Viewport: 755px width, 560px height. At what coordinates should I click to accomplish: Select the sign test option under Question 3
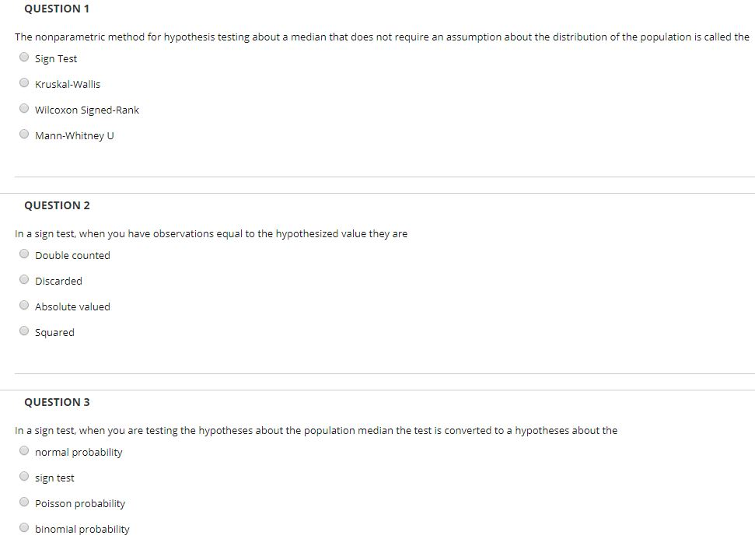(24, 475)
